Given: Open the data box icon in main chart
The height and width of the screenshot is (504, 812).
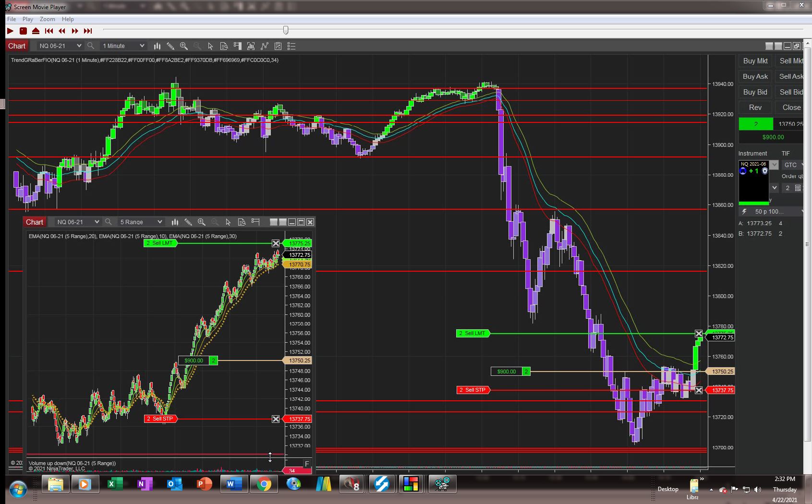Looking at the screenshot, I should point(224,46).
